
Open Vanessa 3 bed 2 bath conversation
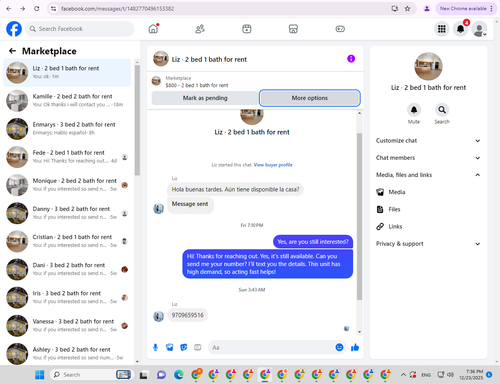click(67, 326)
